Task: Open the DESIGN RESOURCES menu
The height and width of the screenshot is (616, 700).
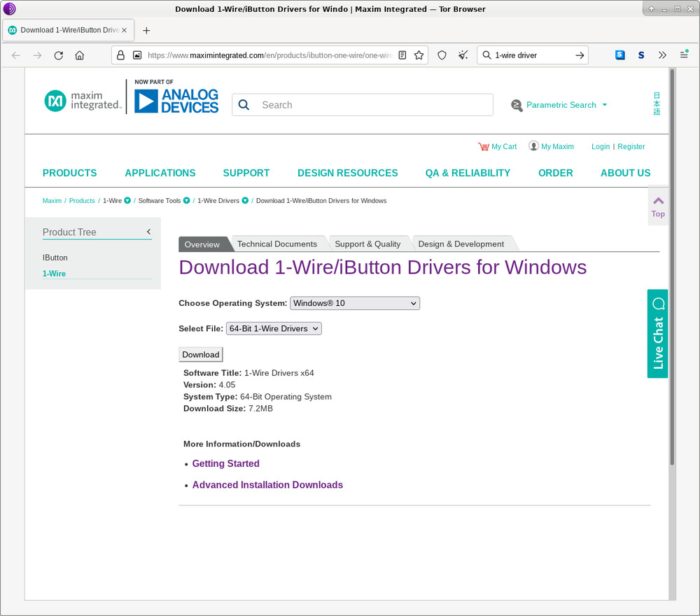Action: click(x=348, y=173)
